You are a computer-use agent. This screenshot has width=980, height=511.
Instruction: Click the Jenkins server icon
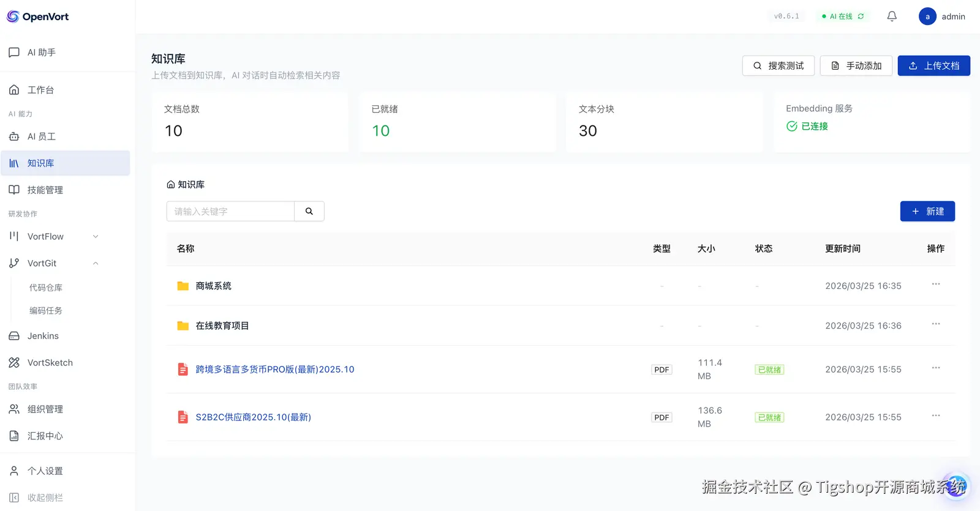click(x=14, y=336)
